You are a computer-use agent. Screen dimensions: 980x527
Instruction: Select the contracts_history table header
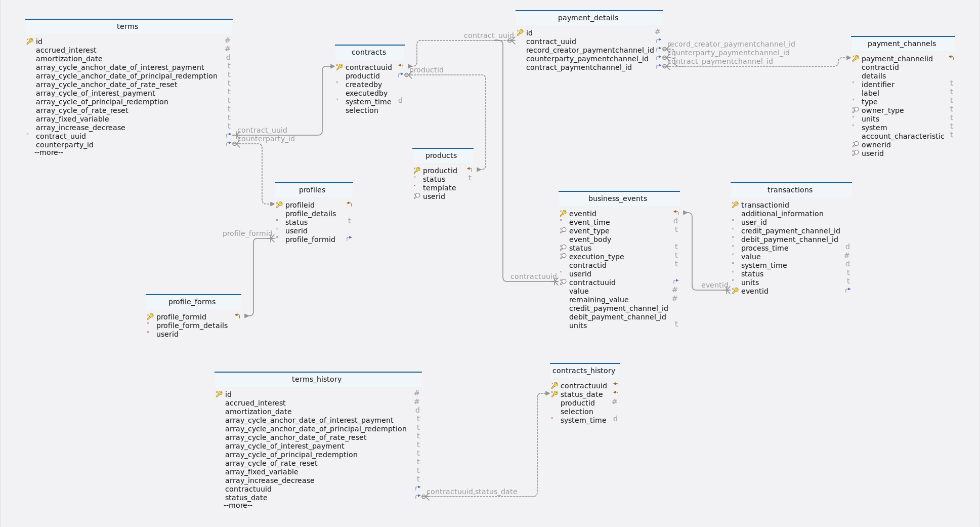pyautogui.click(x=585, y=371)
